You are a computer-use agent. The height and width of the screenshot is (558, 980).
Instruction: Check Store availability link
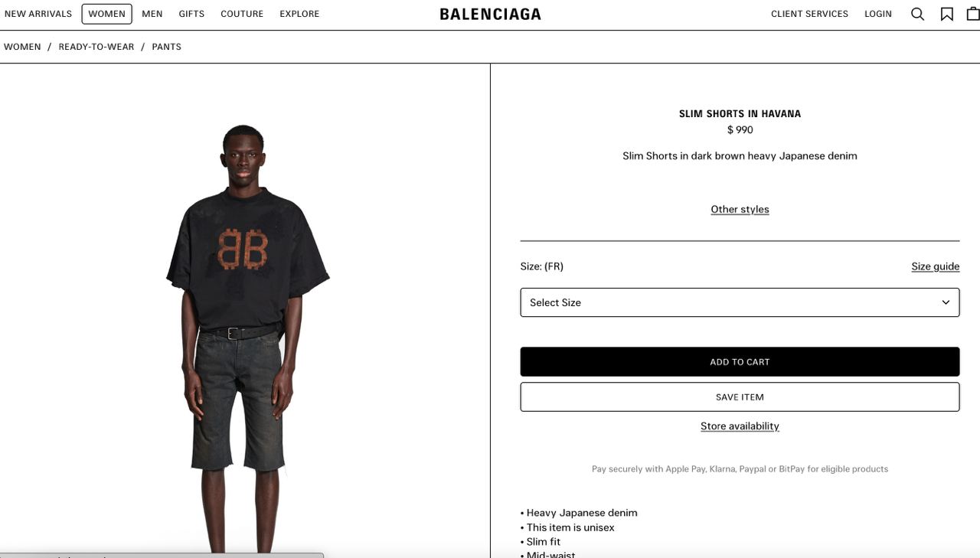click(x=740, y=426)
